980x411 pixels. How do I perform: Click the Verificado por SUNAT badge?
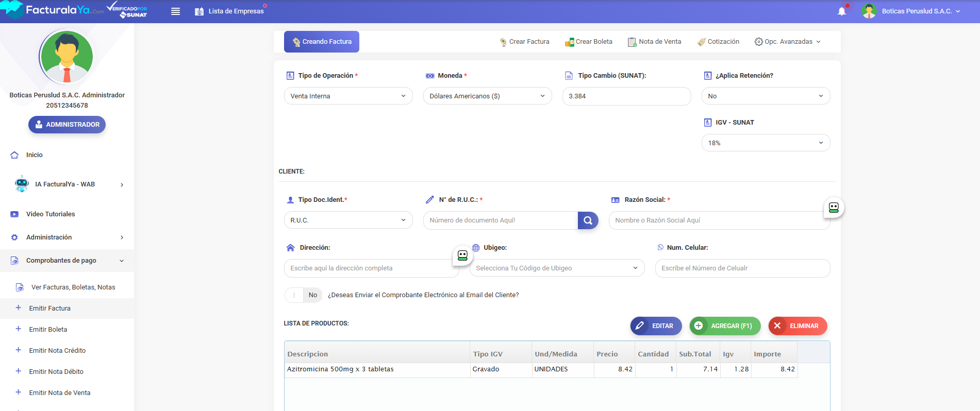pos(128,10)
